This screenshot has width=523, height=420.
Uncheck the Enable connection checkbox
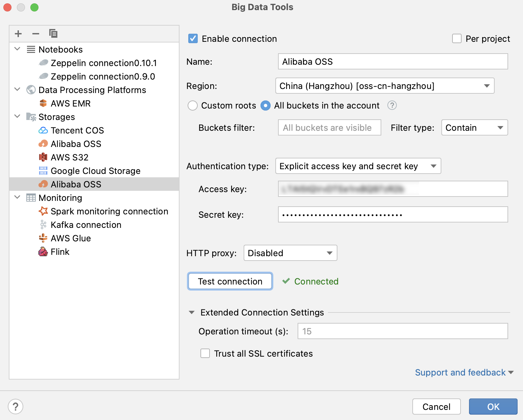pos(193,39)
